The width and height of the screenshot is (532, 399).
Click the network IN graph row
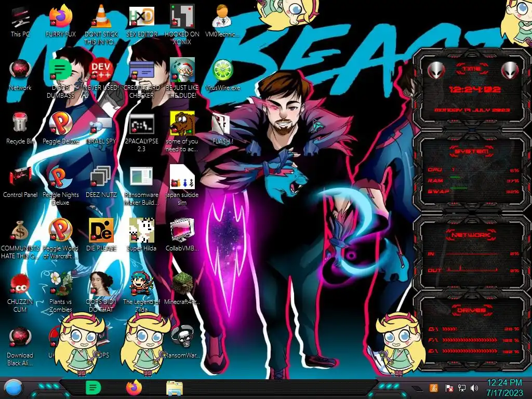(x=473, y=254)
